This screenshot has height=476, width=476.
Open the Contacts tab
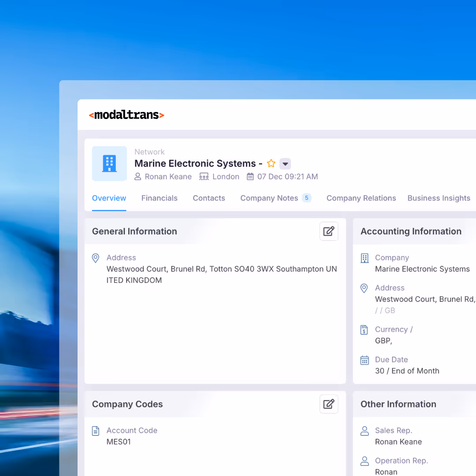tap(209, 198)
